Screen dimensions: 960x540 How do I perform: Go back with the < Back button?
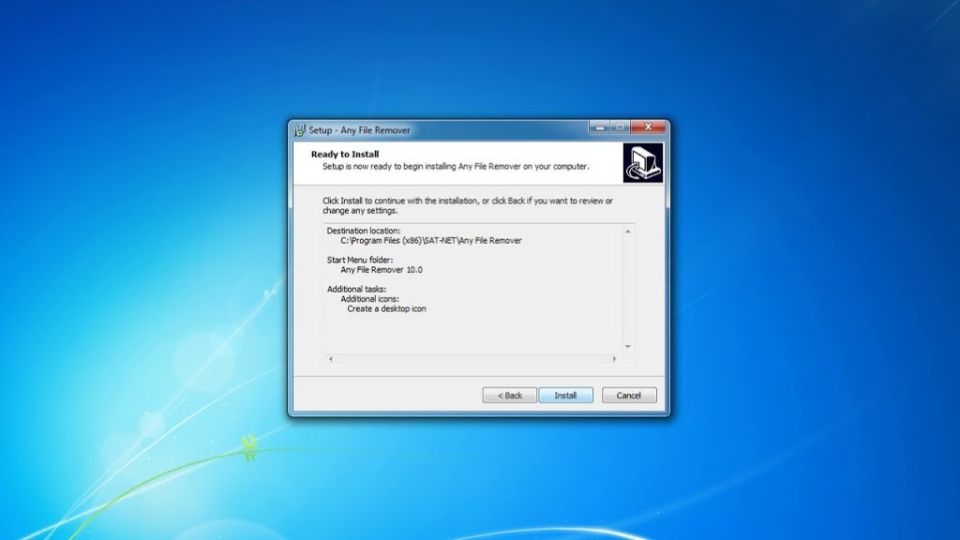tap(509, 396)
